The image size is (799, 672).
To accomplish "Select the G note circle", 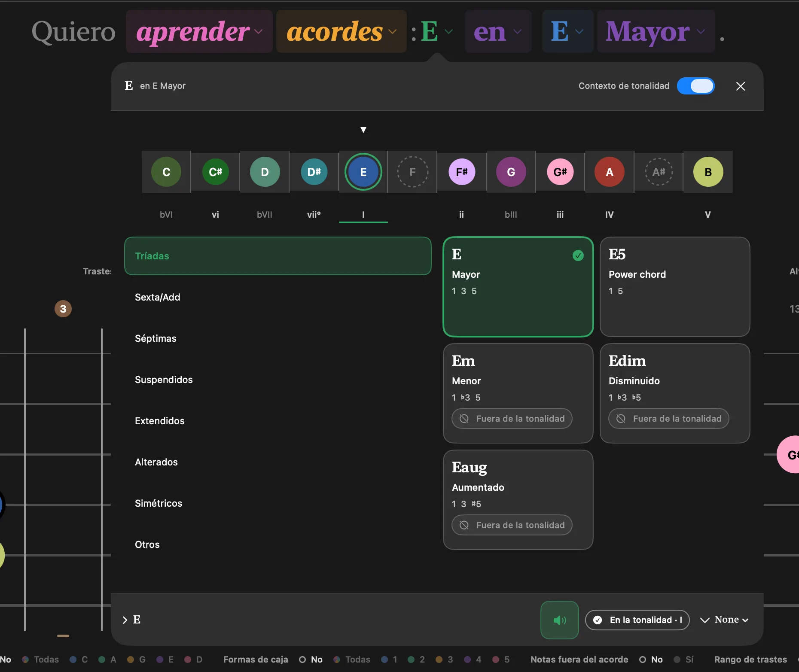I will 511,172.
